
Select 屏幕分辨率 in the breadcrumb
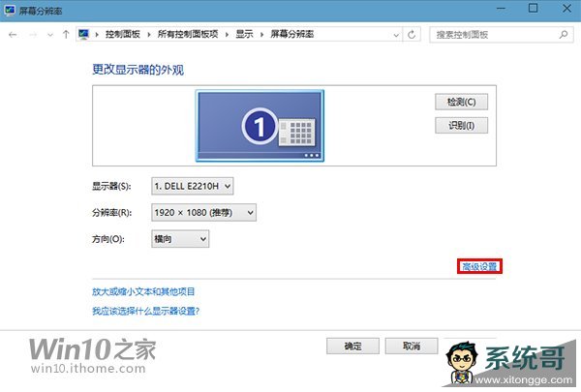click(x=292, y=34)
